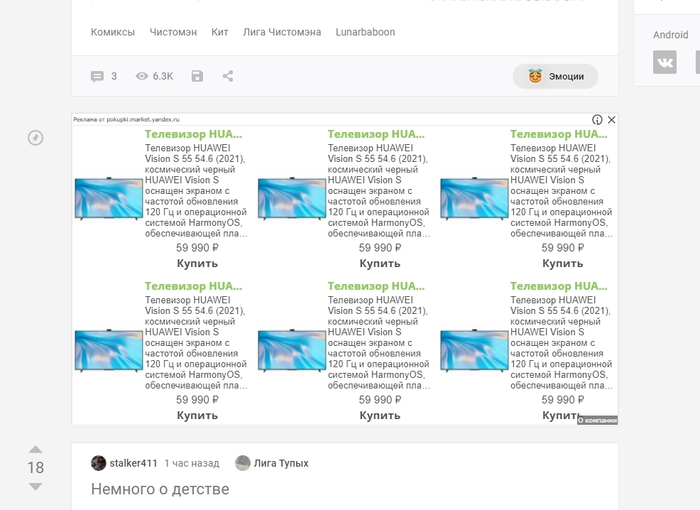700x510 pixels.
Task: Click the pin icon beside the ad
Action: click(x=35, y=138)
